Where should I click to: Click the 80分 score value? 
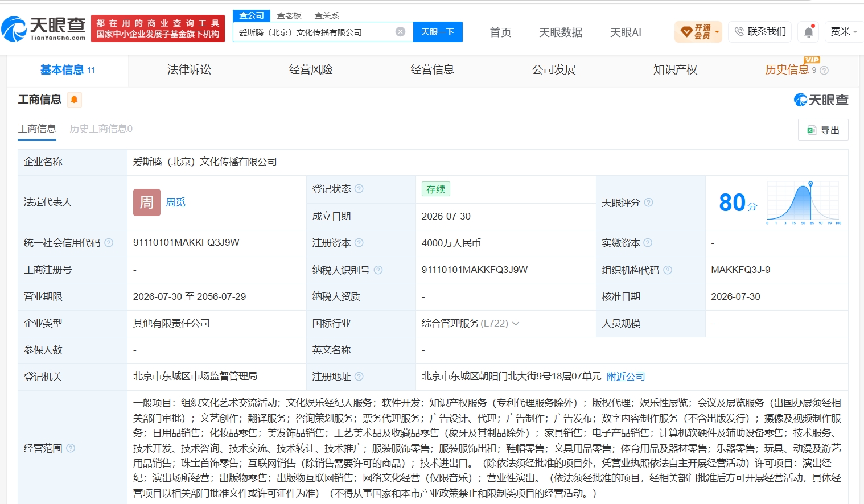click(x=738, y=203)
